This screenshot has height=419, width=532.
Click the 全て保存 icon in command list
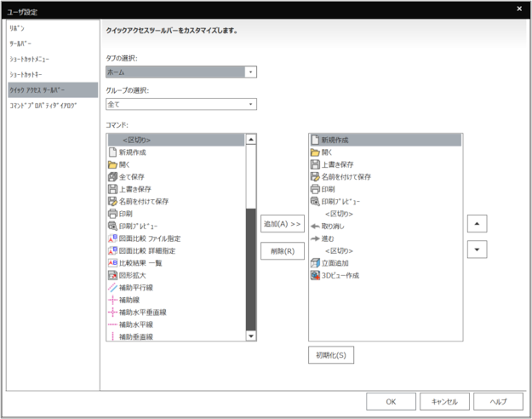112,176
